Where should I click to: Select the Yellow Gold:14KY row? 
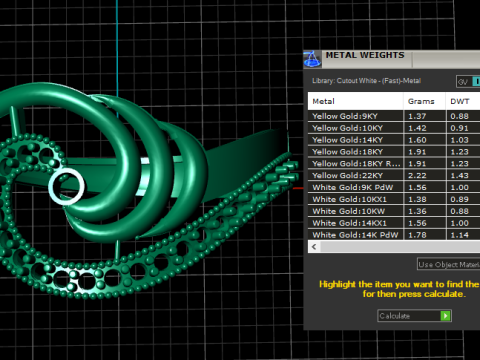pos(394,140)
